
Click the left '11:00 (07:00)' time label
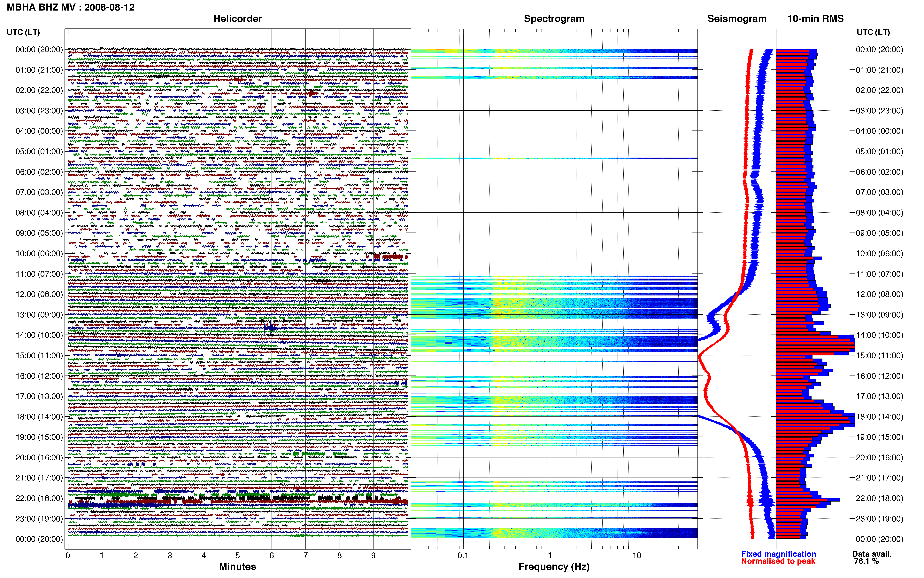39,274
